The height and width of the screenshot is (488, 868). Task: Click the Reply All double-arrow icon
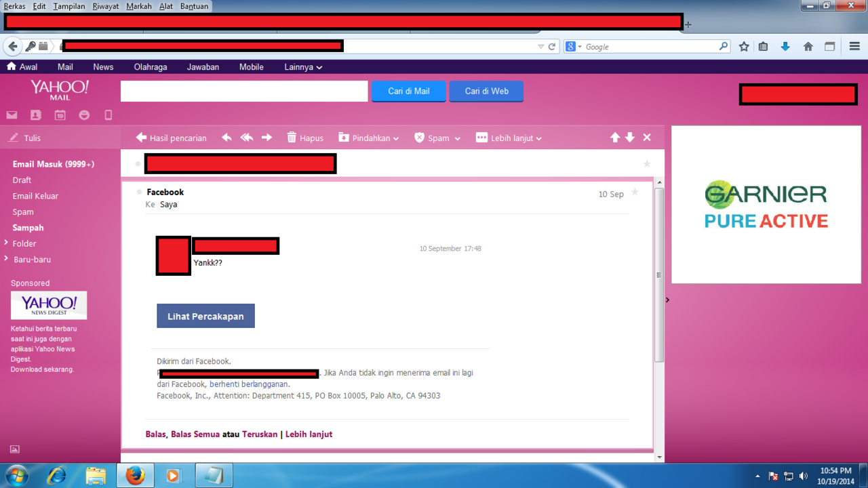coord(247,138)
